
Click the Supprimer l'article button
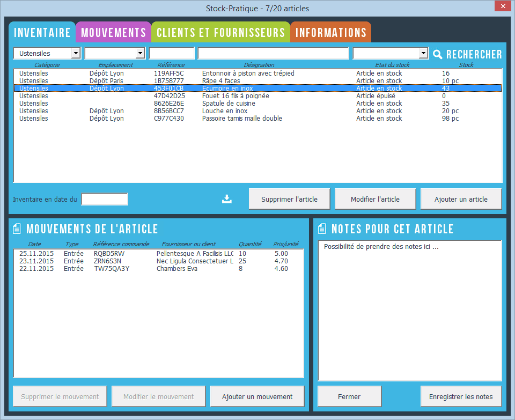click(x=289, y=199)
